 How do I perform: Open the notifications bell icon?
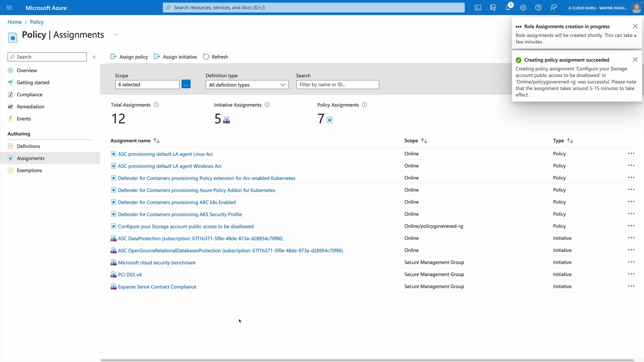(x=508, y=8)
